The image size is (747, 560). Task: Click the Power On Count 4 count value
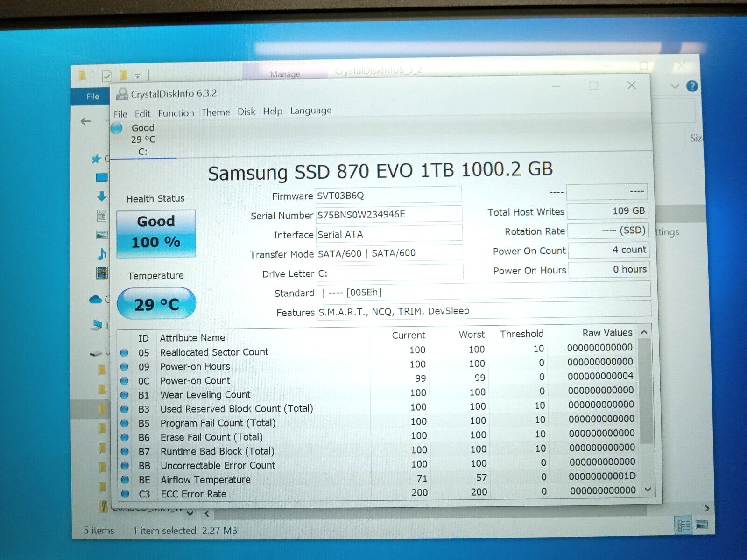click(608, 250)
